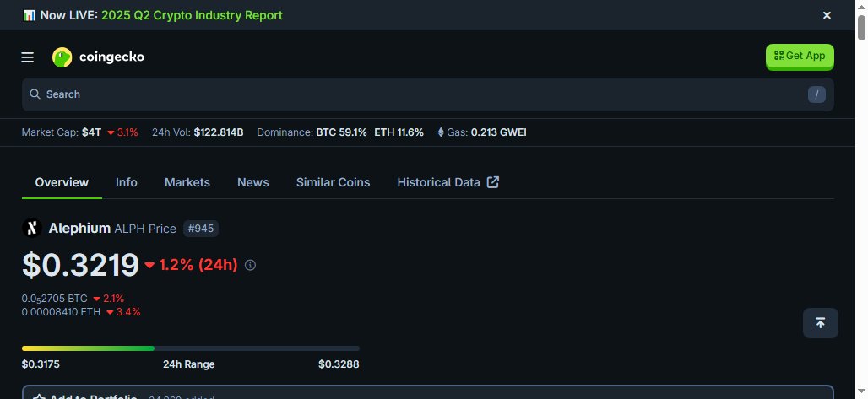The image size is (868, 399).
Task: Click the scroll-to-top arrow button
Action: coord(821,323)
